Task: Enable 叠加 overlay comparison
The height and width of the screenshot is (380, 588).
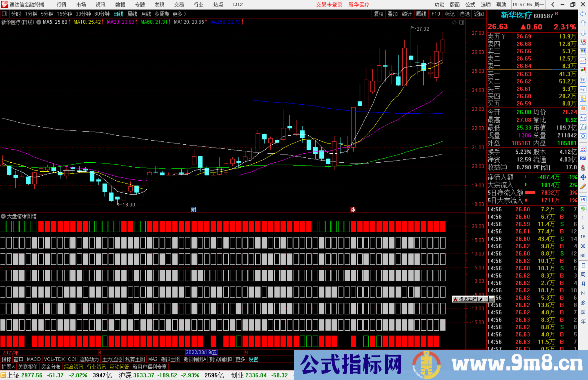Action: 393,14
